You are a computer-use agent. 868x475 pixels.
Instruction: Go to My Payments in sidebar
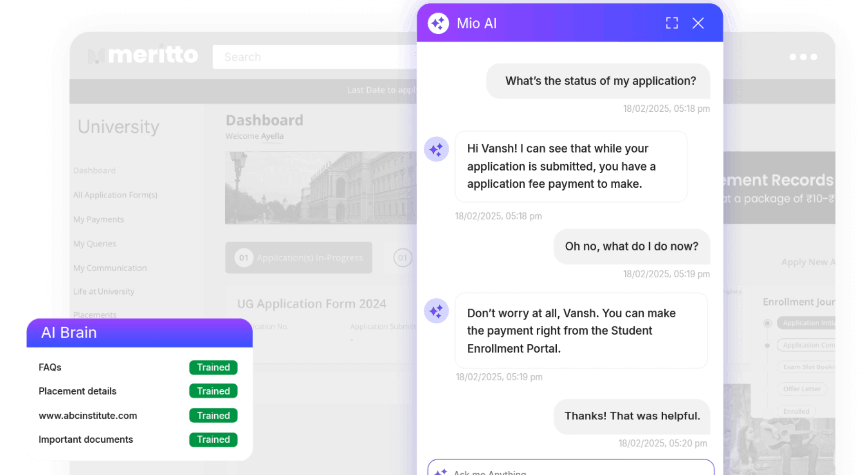(x=98, y=219)
